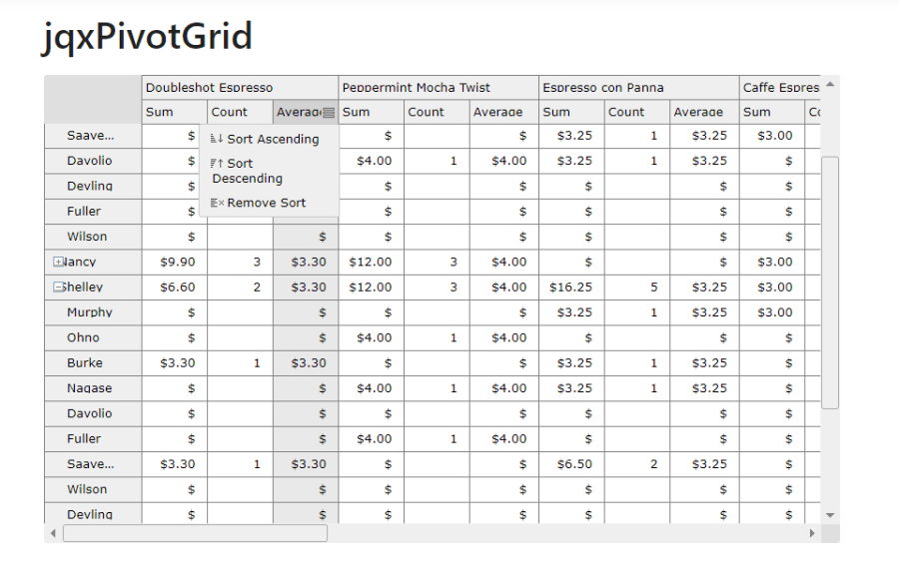Click the $6.60 cell in Shelley row
Screen dimensions: 899x588
click(174, 288)
